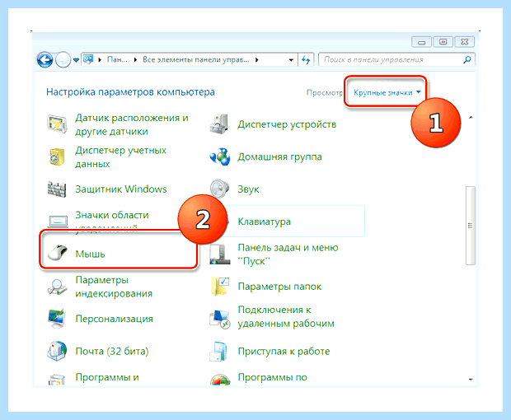Click Все элементы панели управ... breadcrumb
Viewport: 511px width, 420px height.
coord(196,59)
